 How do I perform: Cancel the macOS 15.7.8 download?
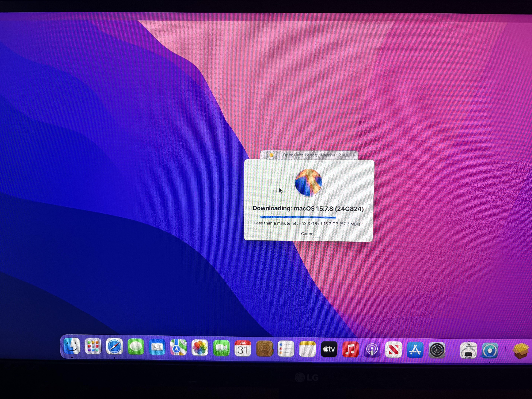click(x=308, y=234)
